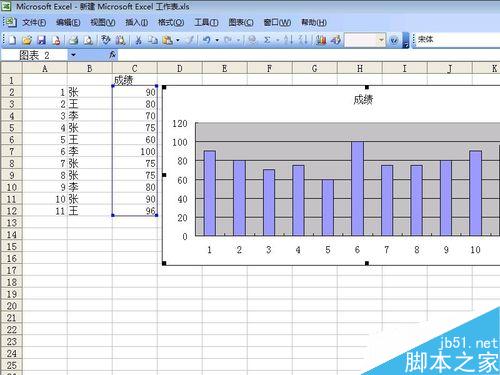Expand the Undo history dropdown arrow
Image resolution: width=500 pixels, height=375 pixels.
217,40
